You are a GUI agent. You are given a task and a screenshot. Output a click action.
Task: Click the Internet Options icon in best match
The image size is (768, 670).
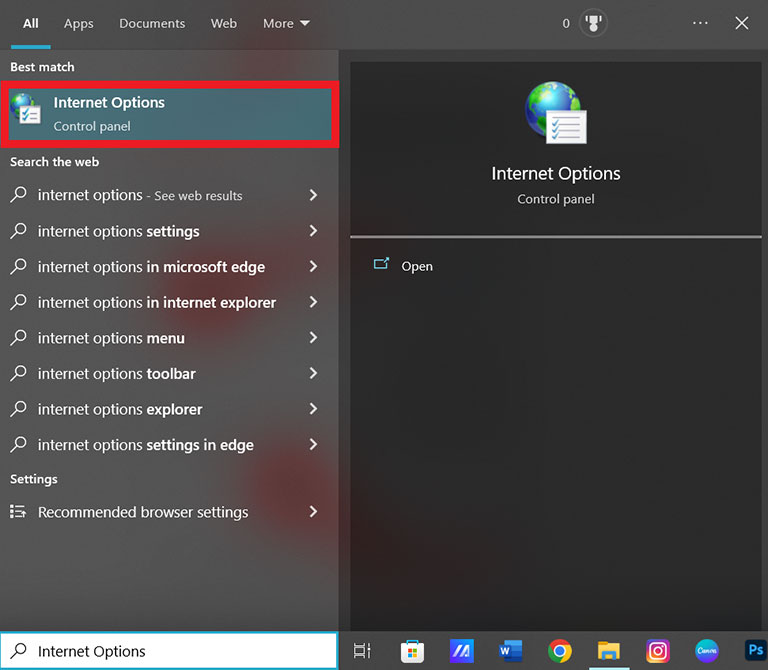tap(26, 109)
